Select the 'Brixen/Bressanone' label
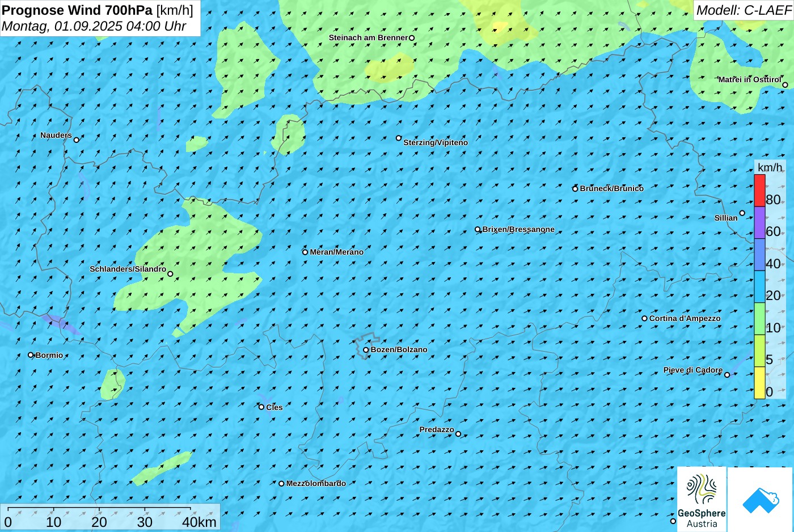 point(518,230)
